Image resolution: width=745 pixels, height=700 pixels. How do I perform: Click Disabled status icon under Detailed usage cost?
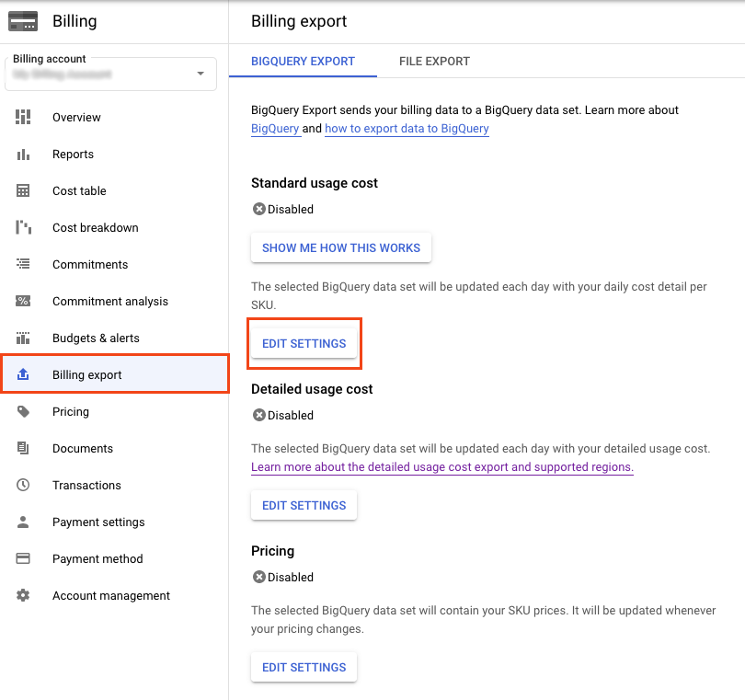click(x=259, y=416)
